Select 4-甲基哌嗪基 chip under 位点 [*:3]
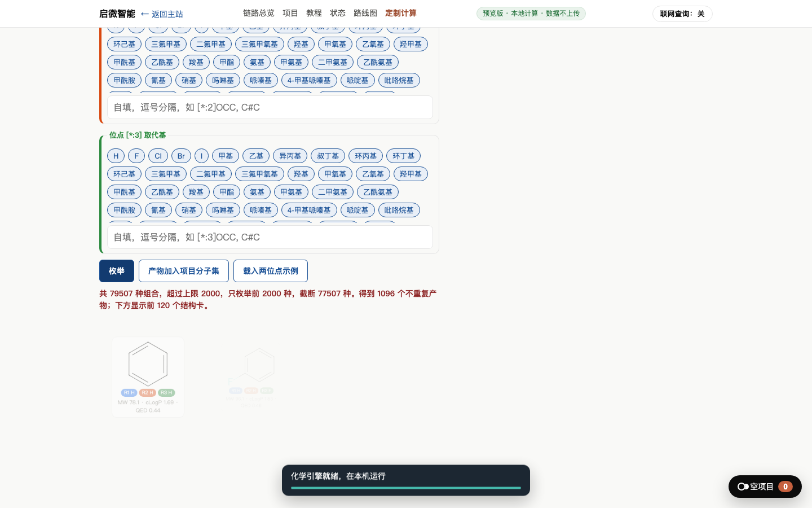 (309, 210)
